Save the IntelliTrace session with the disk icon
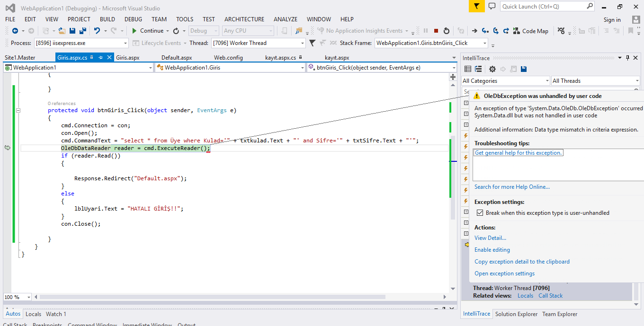 [x=524, y=69]
